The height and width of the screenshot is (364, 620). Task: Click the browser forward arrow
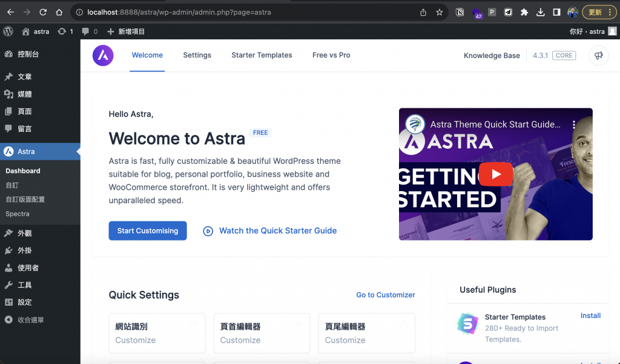(x=27, y=12)
